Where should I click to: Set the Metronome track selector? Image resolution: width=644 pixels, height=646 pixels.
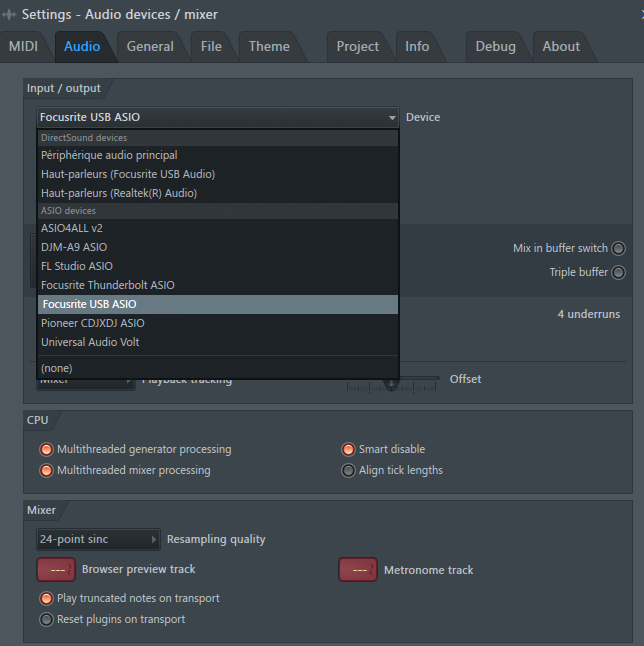tap(358, 570)
